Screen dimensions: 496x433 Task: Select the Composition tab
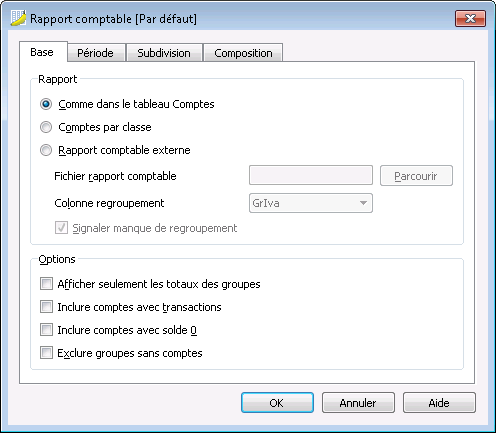(243, 53)
